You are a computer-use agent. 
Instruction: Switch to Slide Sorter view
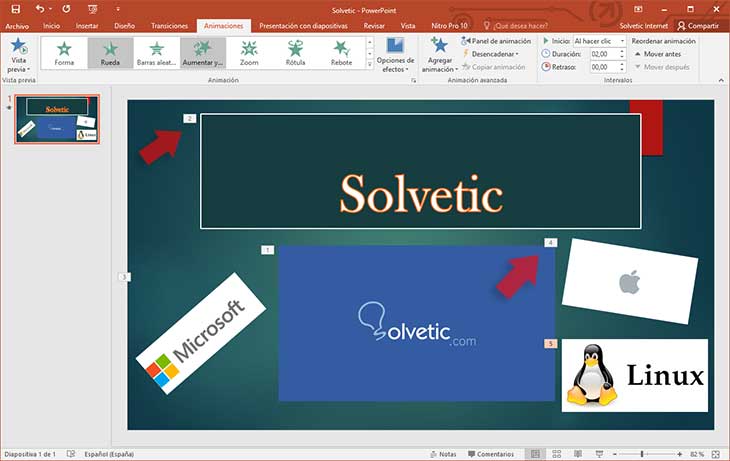coord(556,454)
